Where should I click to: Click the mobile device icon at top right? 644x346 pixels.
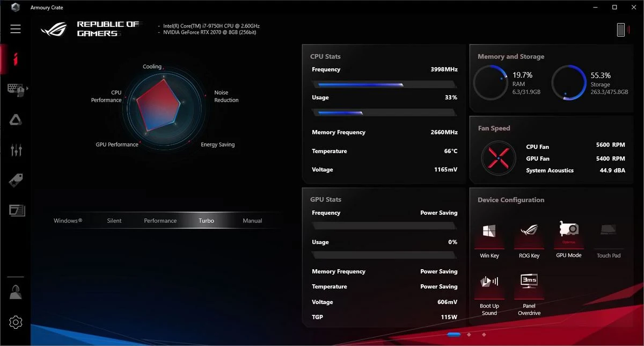pyautogui.click(x=621, y=30)
